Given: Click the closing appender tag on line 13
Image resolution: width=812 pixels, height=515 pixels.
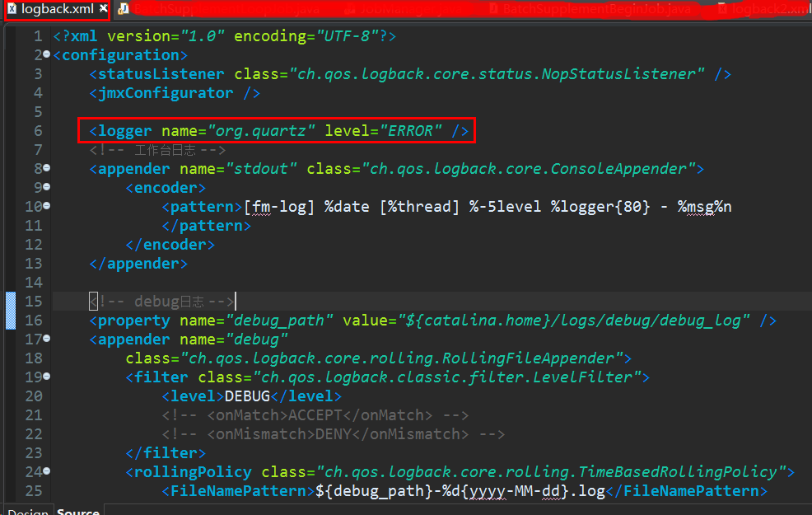Looking at the screenshot, I should (x=138, y=264).
